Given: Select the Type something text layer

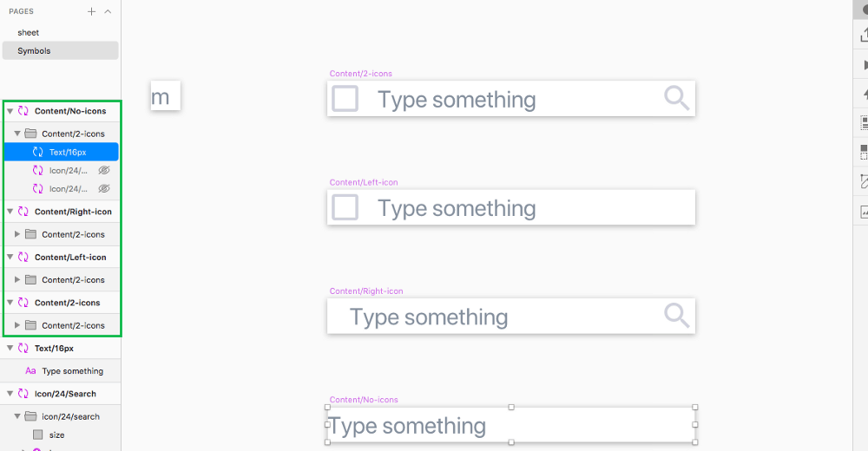Looking at the screenshot, I should pos(73,370).
